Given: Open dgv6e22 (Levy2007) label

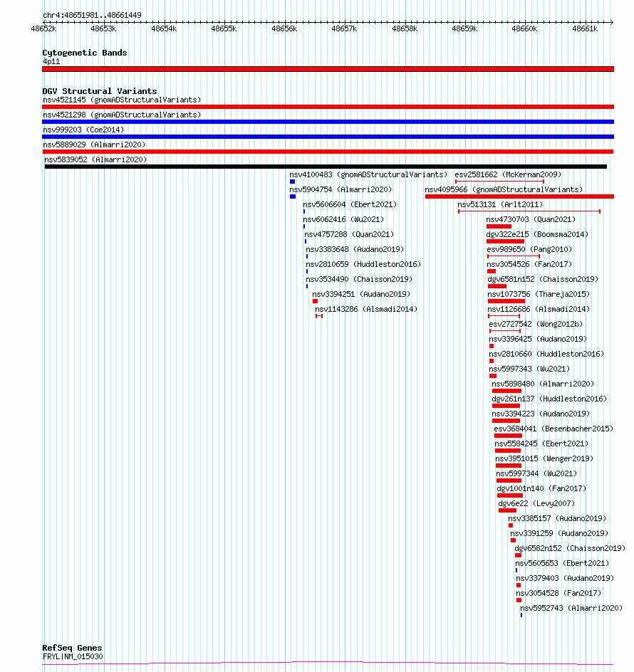Looking at the screenshot, I should 536,505.
